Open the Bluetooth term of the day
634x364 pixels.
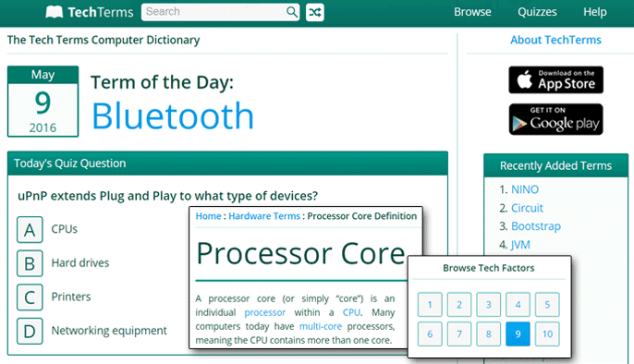173,116
